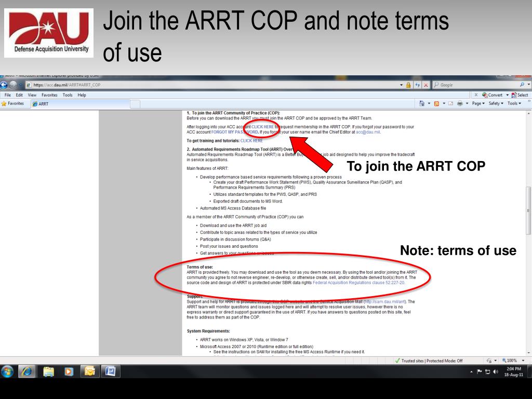Screen dimensions: 532x399
Task: Click the scrollbar down arrow
Action: 528,353
